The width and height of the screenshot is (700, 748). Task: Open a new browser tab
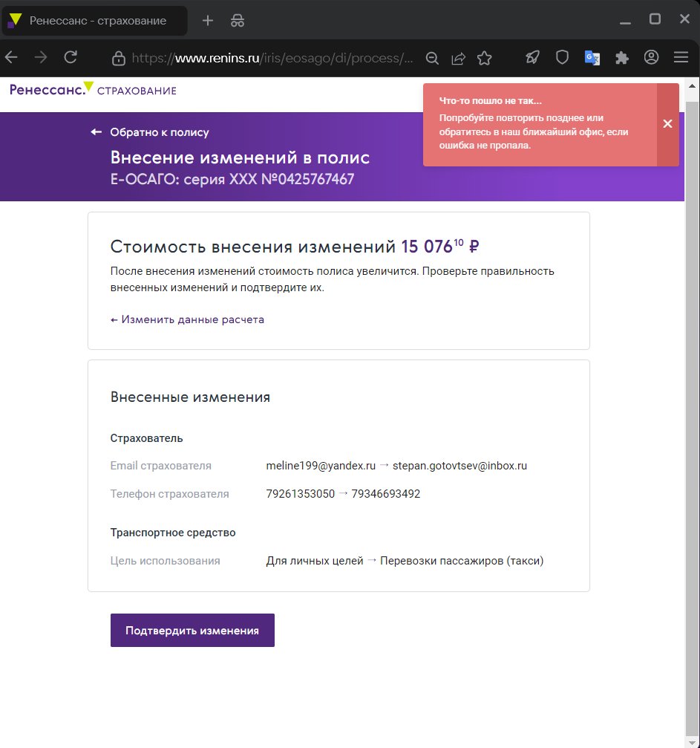208,21
